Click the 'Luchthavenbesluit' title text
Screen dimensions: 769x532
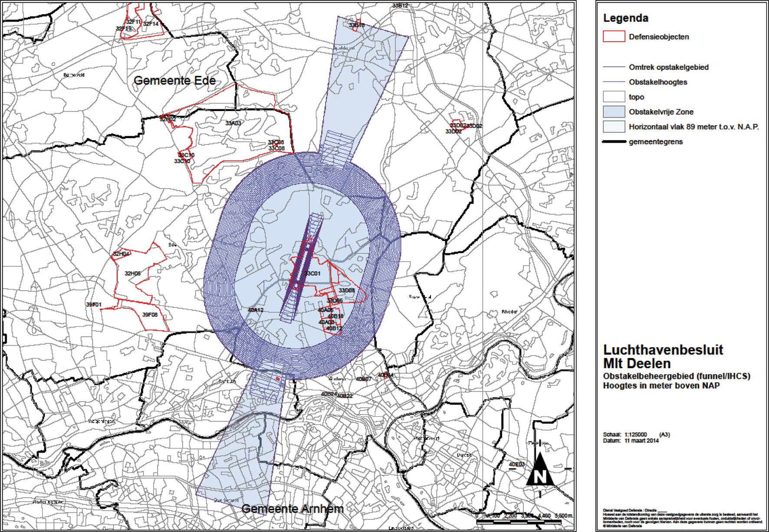coord(663,350)
